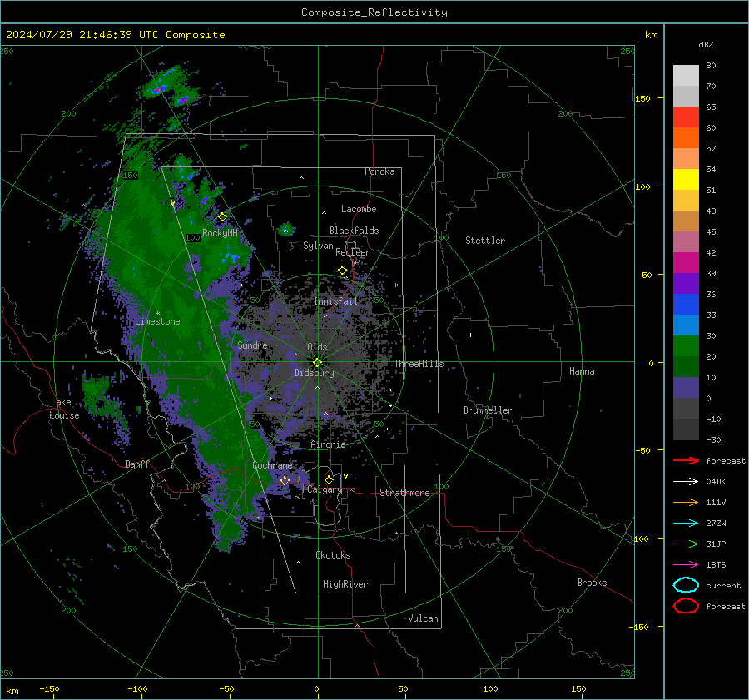
Task: Click the yellow diamond marker at Cochrane
Action: [x=285, y=481]
